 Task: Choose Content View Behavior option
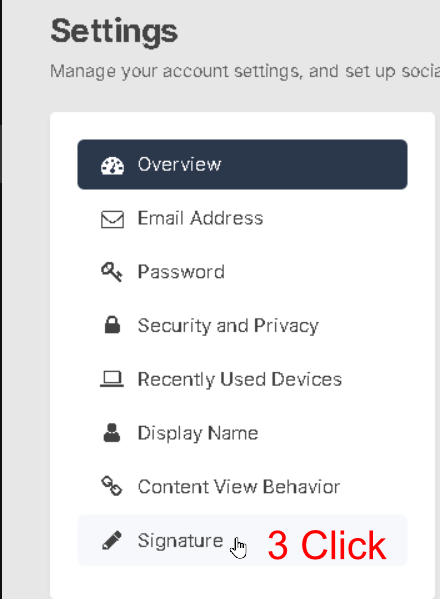click(x=242, y=487)
